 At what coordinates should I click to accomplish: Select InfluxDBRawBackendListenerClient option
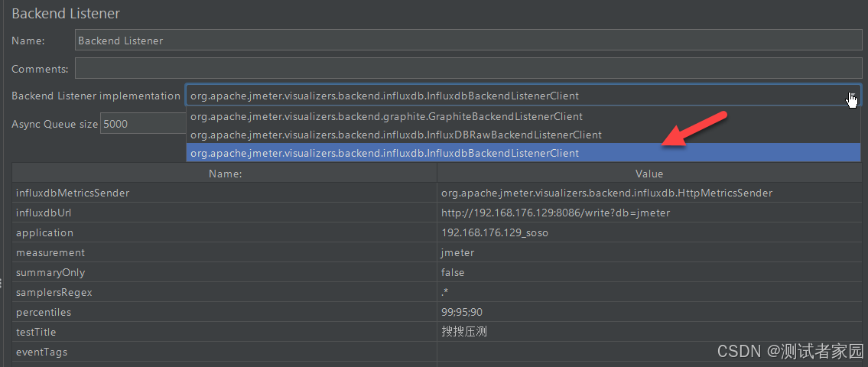coord(524,135)
